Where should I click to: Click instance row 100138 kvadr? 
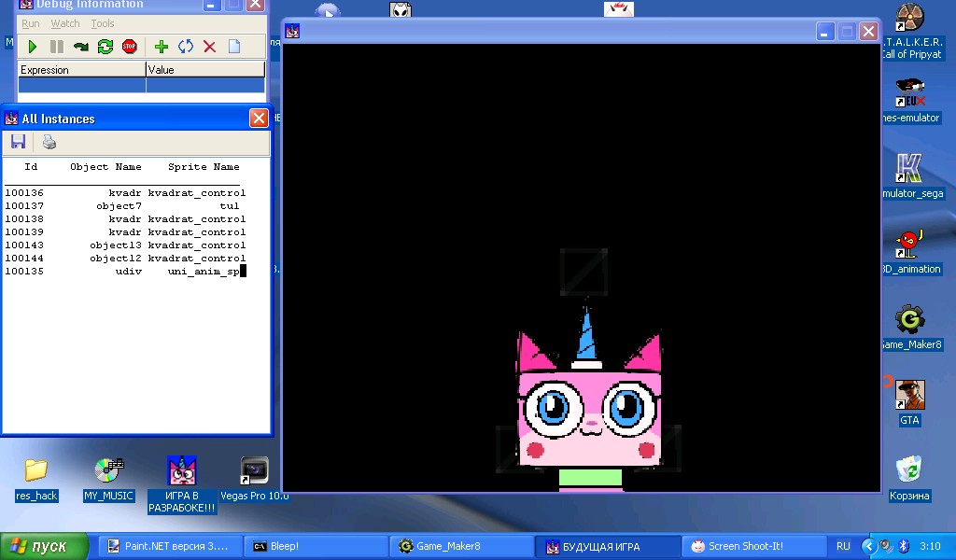[125, 218]
